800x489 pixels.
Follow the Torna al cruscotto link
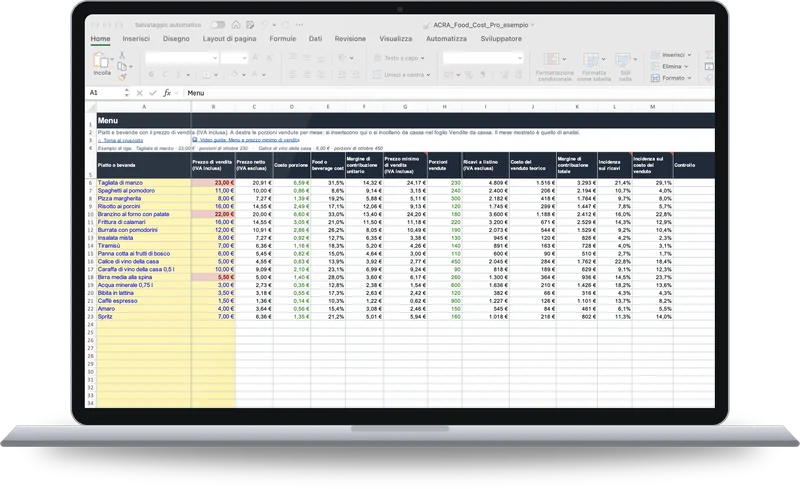coord(120,140)
